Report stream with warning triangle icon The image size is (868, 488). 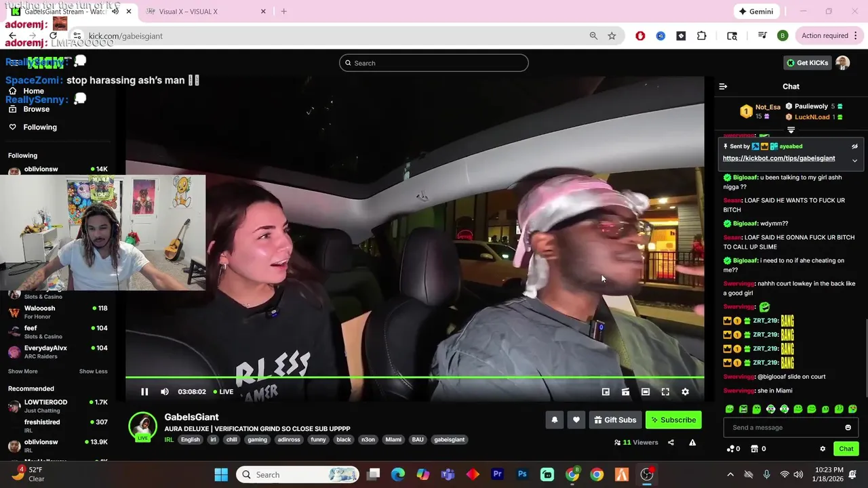692,443
